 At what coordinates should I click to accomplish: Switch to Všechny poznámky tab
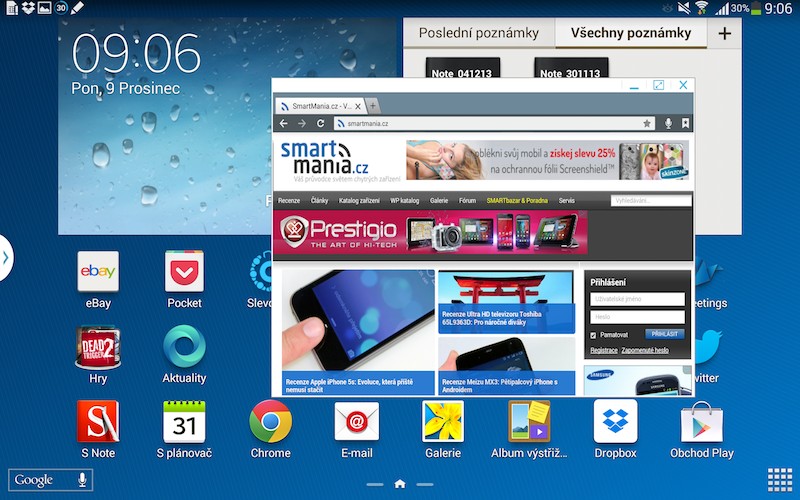631,33
